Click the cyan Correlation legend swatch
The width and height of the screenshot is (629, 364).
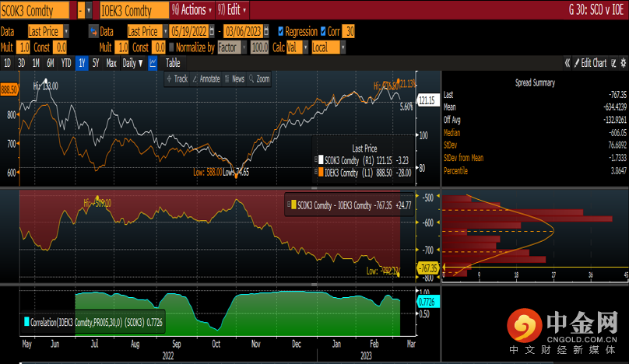tap(27, 320)
